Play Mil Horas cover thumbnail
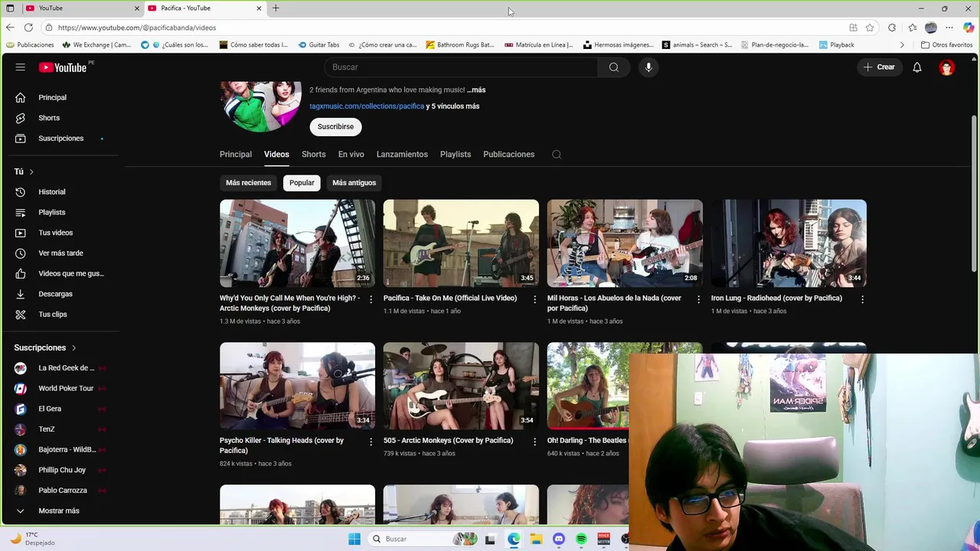Image resolution: width=980 pixels, height=551 pixels. [625, 243]
